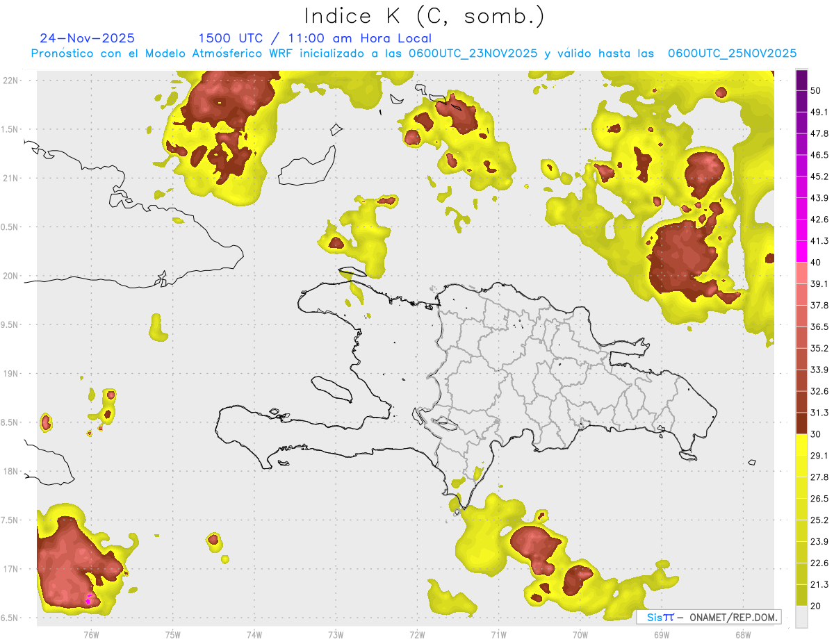834x644 pixels.
Task: Click the colorbar value '43.9'
Action: tap(819, 198)
